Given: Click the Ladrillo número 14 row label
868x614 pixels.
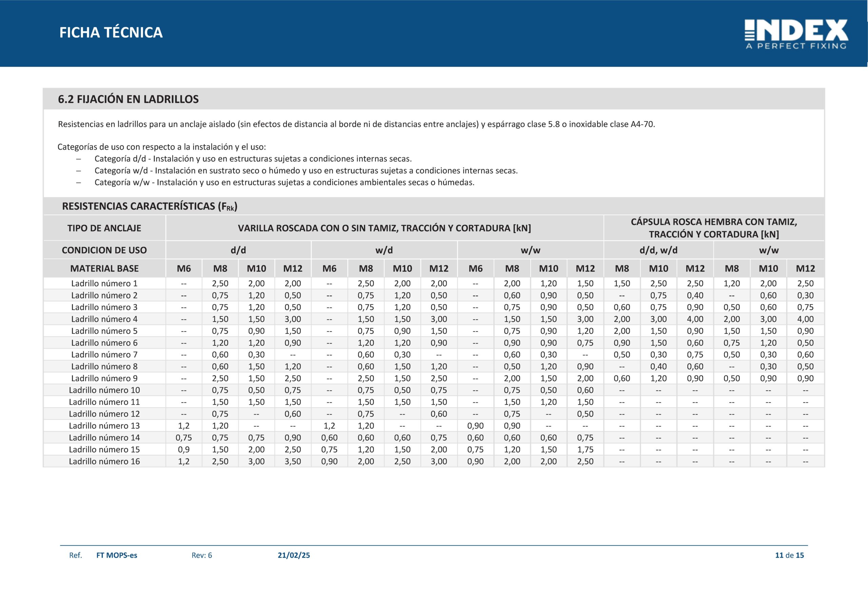Looking at the screenshot, I should pos(104,438).
